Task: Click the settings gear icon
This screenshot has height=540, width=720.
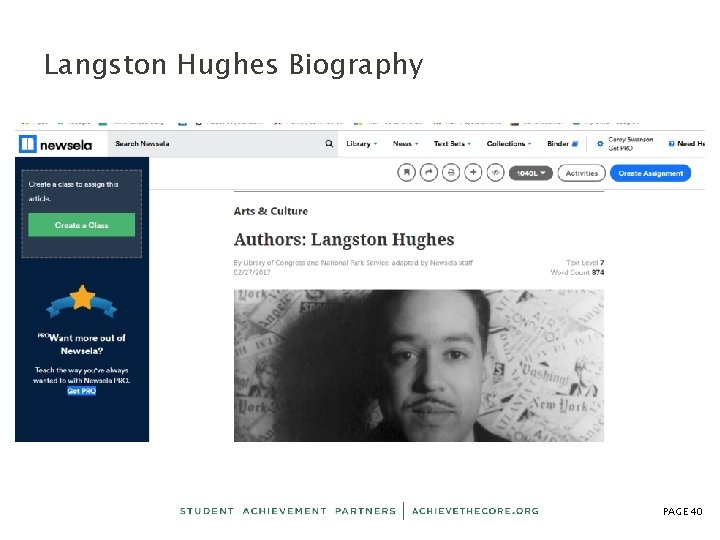Action: (x=600, y=144)
